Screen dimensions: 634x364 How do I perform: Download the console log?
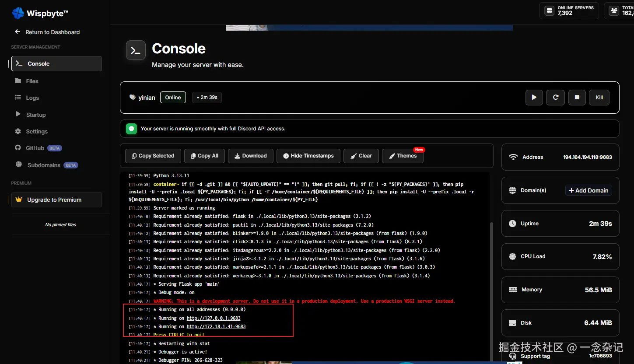click(251, 156)
